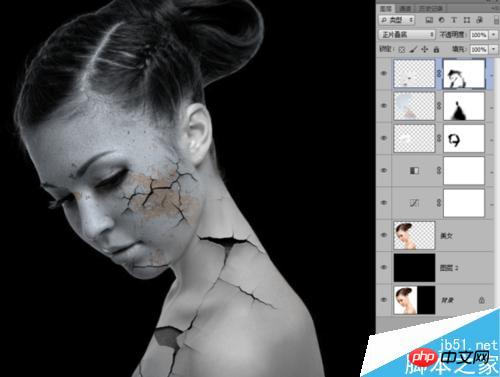Click the lock all padlock icon
Screen dimensions: 500x377
click(x=436, y=50)
